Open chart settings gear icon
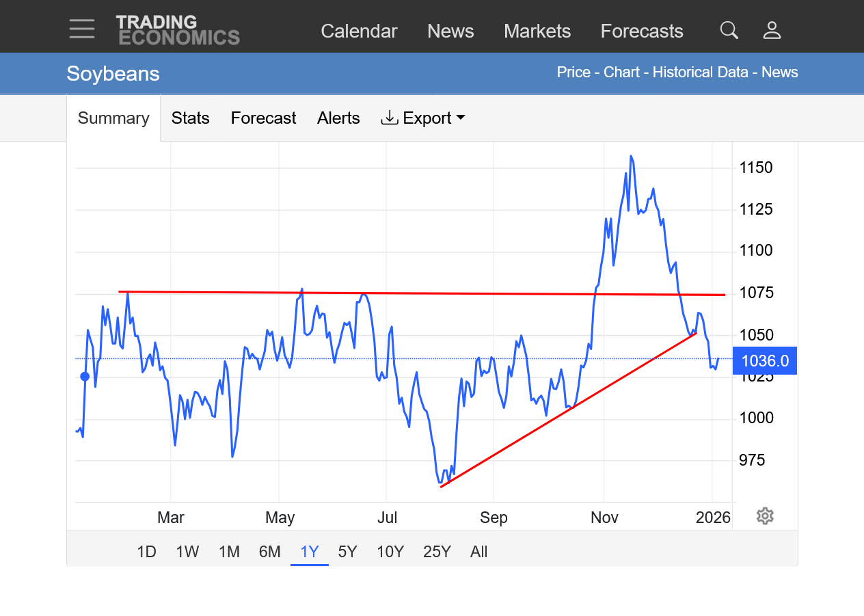 [765, 516]
